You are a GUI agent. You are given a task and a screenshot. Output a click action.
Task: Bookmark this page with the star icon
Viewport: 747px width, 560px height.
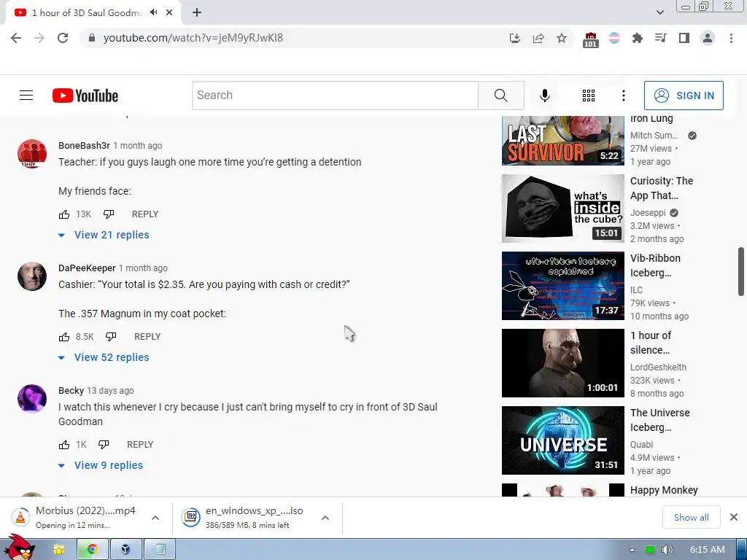pos(562,38)
